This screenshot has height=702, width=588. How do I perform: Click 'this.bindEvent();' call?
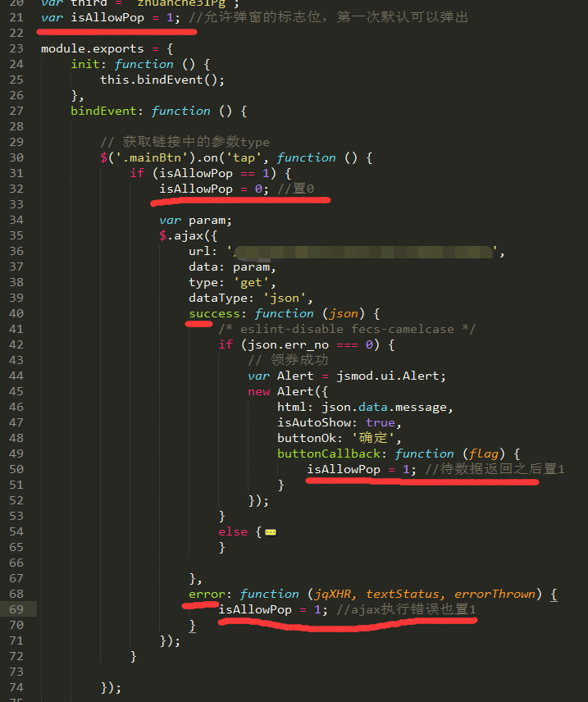pyautogui.click(x=162, y=80)
